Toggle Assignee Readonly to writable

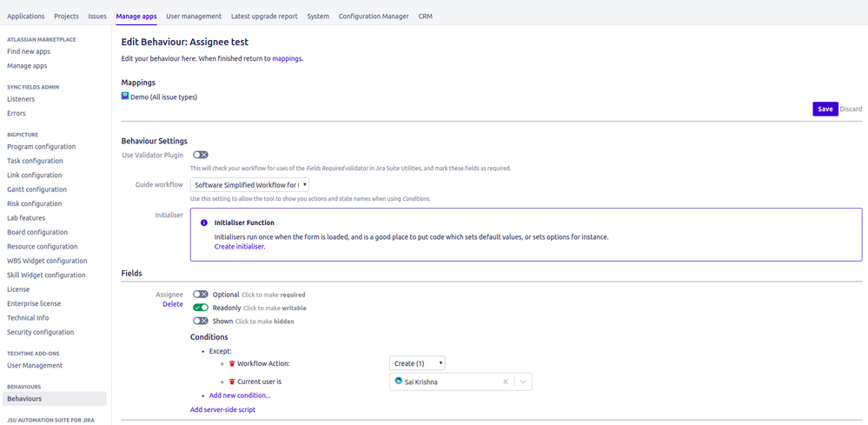coord(201,308)
